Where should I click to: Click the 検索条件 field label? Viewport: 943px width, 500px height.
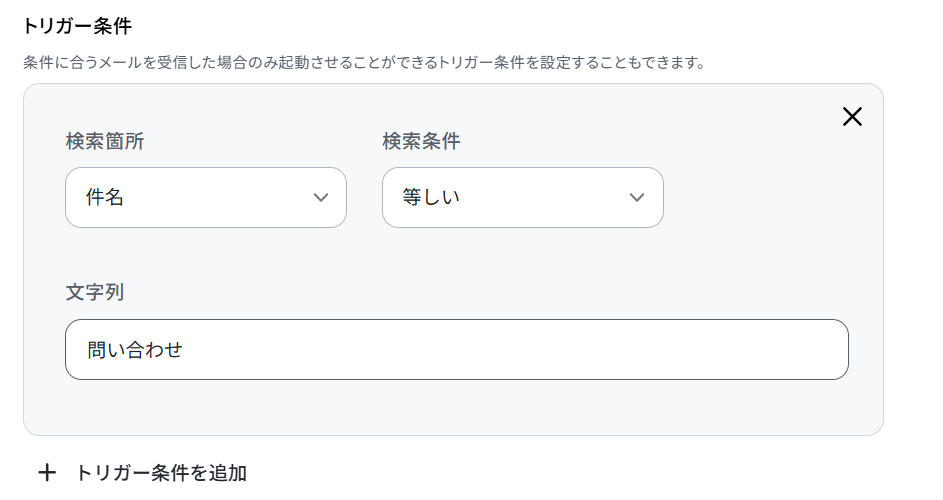pyautogui.click(x=421, y=141)
